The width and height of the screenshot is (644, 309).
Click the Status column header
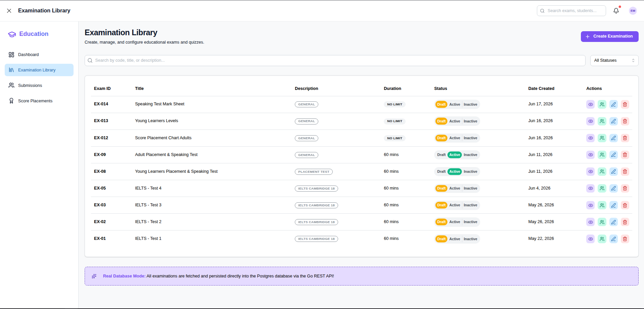(x=441, y=89)
